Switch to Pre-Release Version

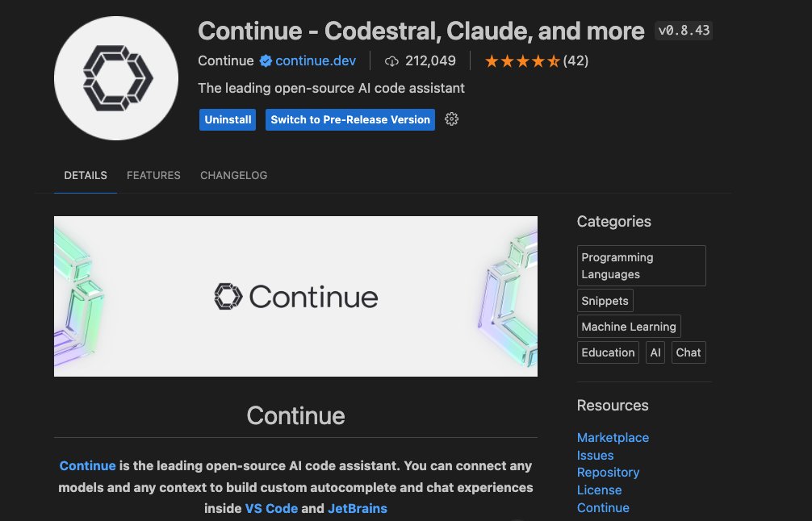pos(350,119)
